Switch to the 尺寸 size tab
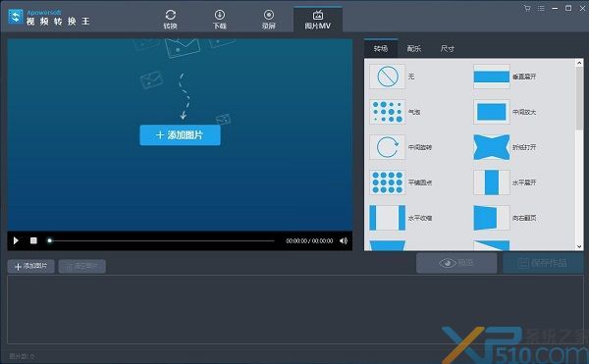Screen dimensions: 589x364 point(448,48)
